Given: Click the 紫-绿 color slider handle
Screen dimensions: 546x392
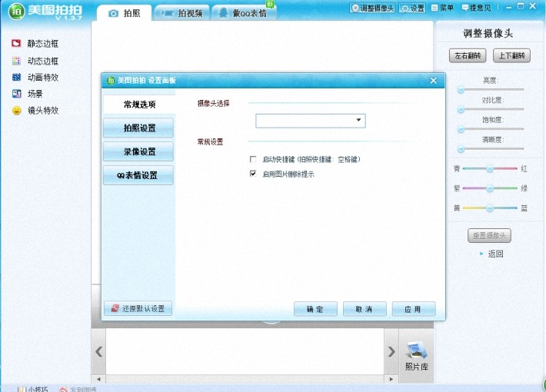Looking at the screenshot, I should [x=490, y=188].
